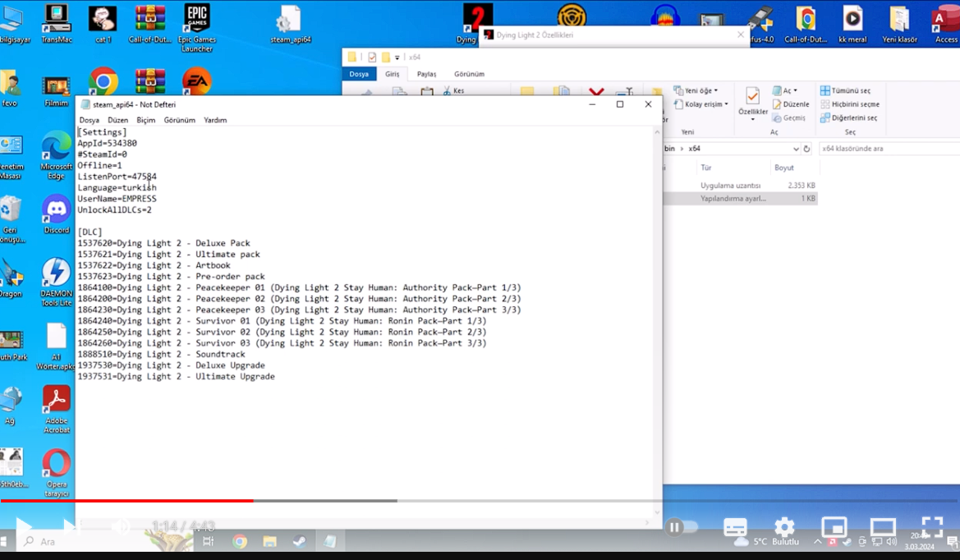Expand the Aç dropdown in ribbon

point(785,90)
